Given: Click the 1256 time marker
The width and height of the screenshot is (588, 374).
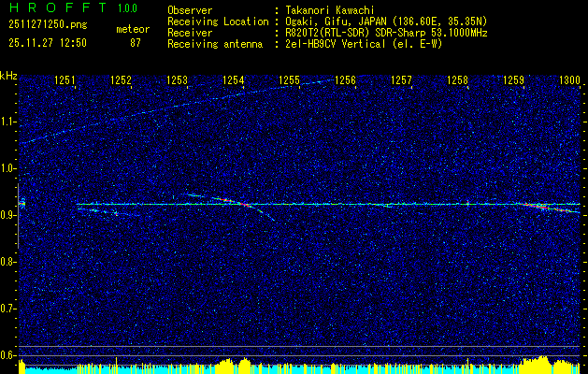Looking at the screenshot, I should pyautogui.click(x=345, y=79).
